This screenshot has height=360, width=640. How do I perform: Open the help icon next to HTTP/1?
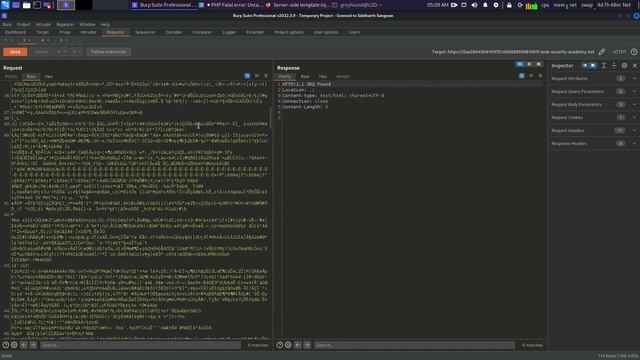pos(634,52)
